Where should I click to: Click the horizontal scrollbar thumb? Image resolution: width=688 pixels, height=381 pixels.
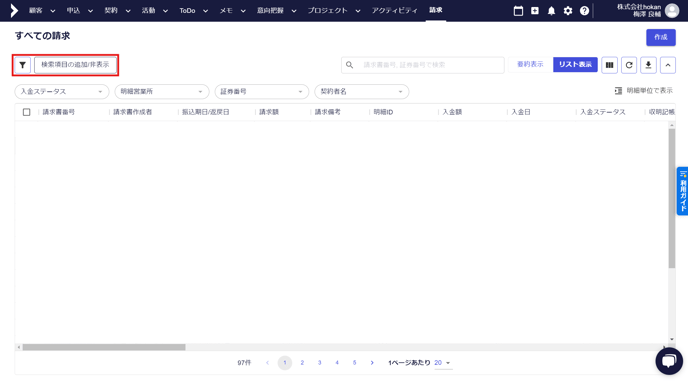[x=104, y=347]
